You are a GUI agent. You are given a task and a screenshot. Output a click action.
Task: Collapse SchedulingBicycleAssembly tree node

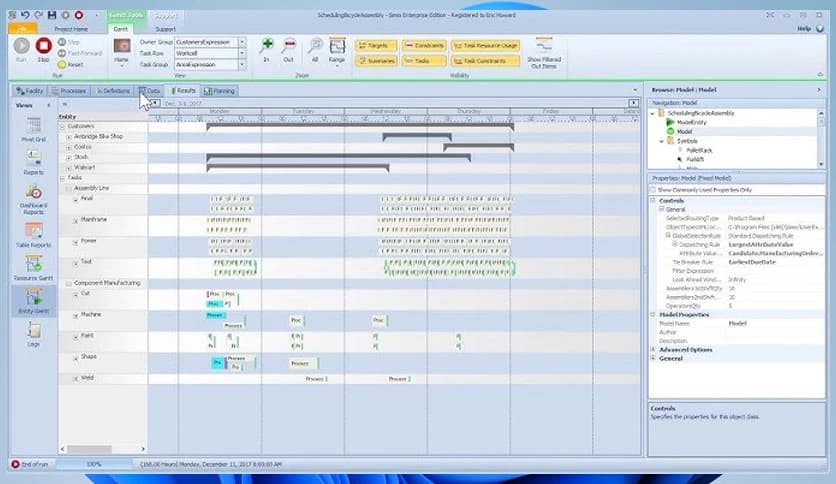(653, 114)
